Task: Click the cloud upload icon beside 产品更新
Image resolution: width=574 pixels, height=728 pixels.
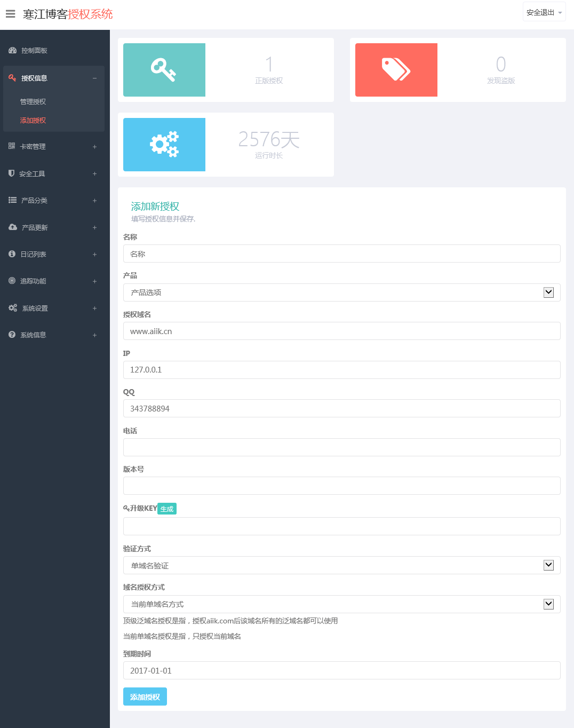Action: (x=12, y=227)
